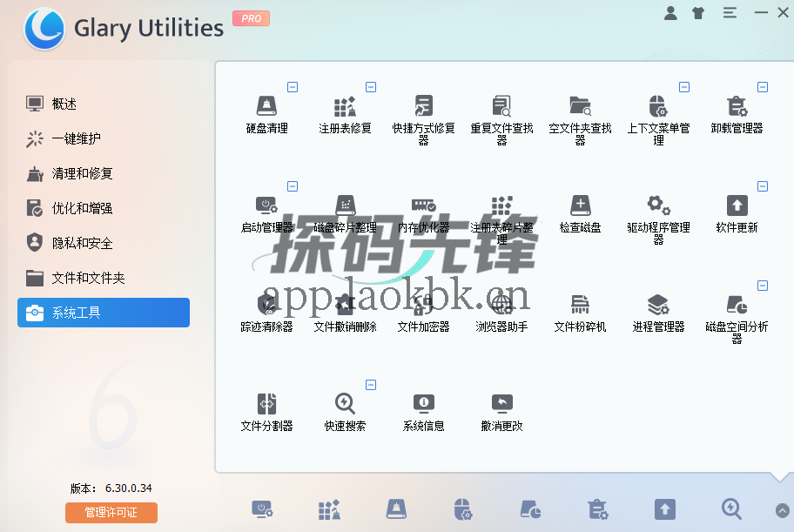Select 清理和修复 in sidebar
Image resolution: width=794 pixels, height=532 pixels.
click(104, 173)
